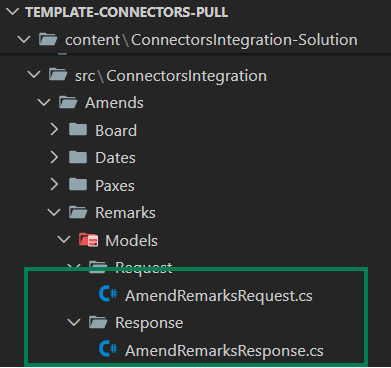This screenshot has width=391, height=368.
Task: Select the Response folder label
Action: tap(149, 323)
